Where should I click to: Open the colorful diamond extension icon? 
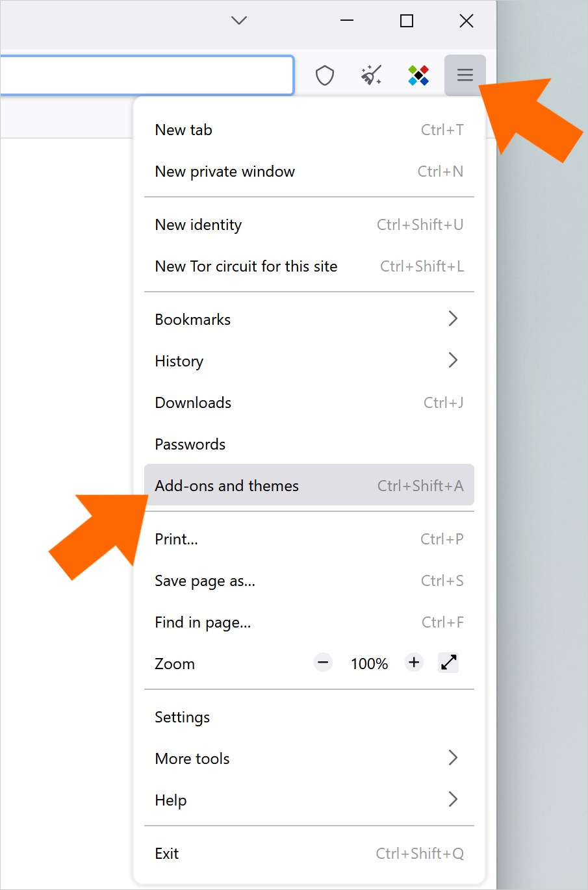click(x=418, y=75)
